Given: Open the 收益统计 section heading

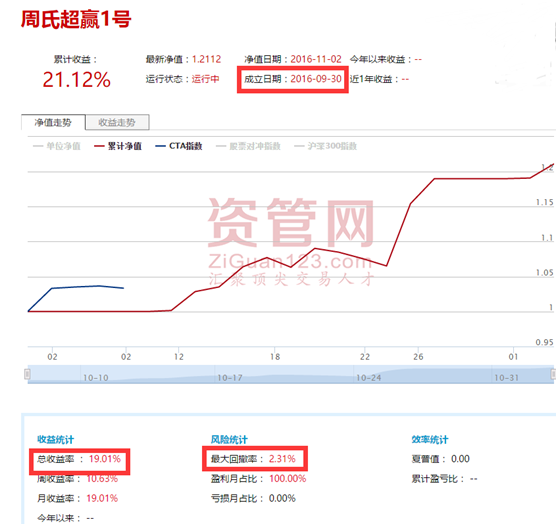Looking at the screenshot, I should coord(56,440).
